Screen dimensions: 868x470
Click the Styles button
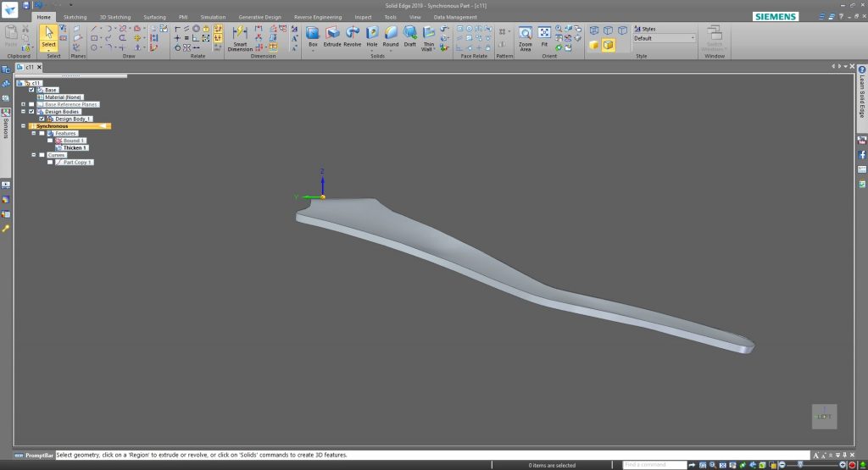click(x=645, y=29)
